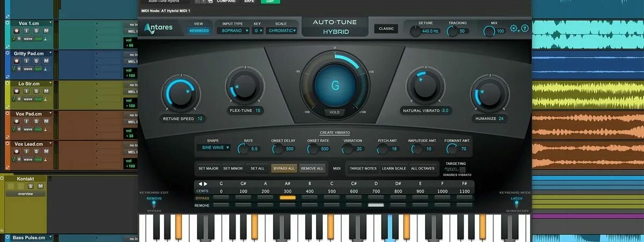This screenshot has height=242, width=644.
Task: Toggle Remove for note C
Action: (x=332, y=205)
